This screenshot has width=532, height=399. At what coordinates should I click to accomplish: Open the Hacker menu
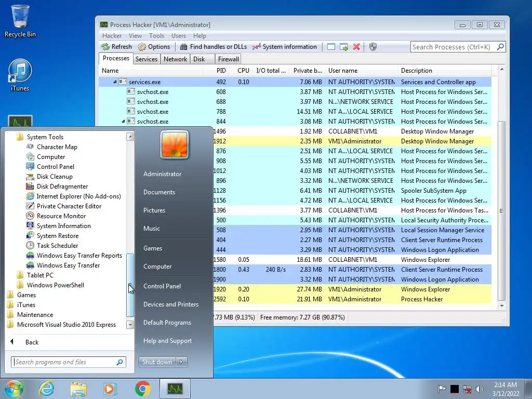coord(112,36)
